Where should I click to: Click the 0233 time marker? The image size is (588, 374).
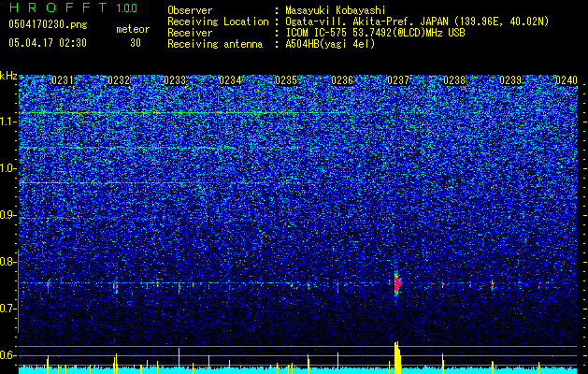tap(175, 80)
